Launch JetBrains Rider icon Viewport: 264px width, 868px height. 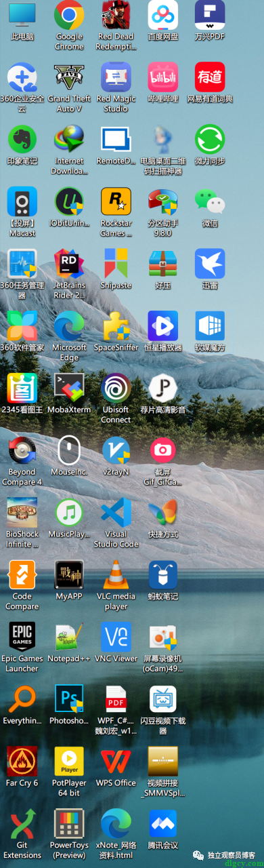[69, 263]
